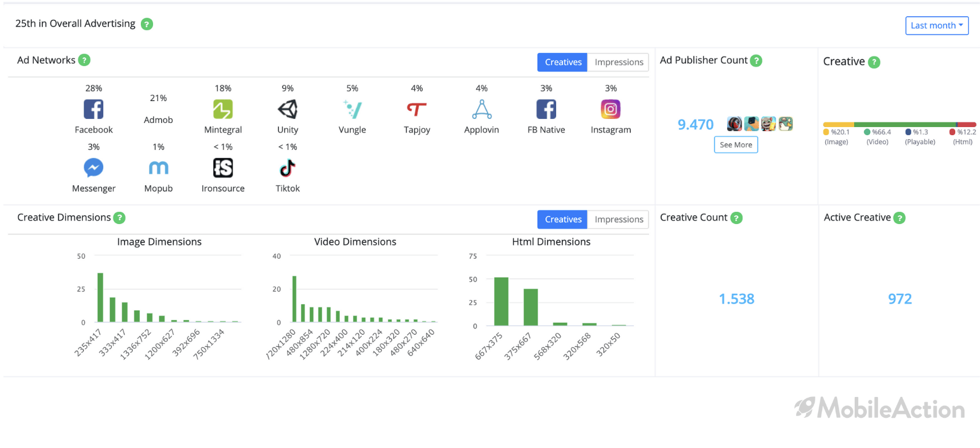Open the Last month dropdown

coord(937,26)
